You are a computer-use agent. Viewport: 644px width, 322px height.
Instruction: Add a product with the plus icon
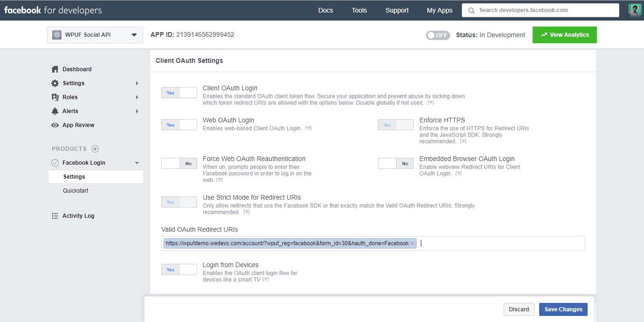point(95,149)
